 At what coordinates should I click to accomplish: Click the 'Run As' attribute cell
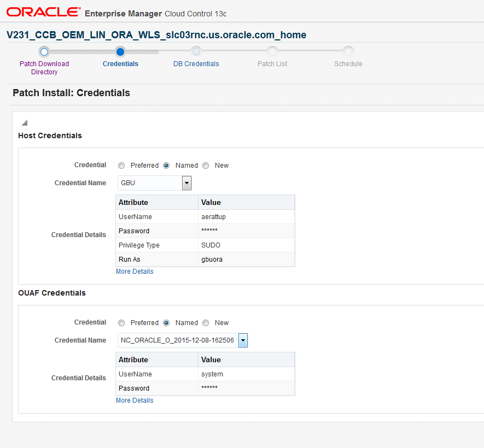[x=157, y=260]
